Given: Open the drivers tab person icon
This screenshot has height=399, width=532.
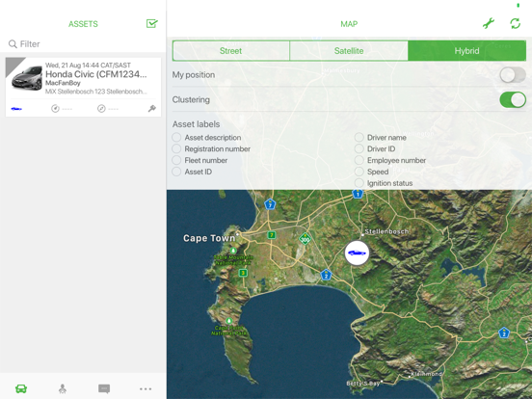Looking at the screenshot, I should pyautogui.click(x=63, y=388).
